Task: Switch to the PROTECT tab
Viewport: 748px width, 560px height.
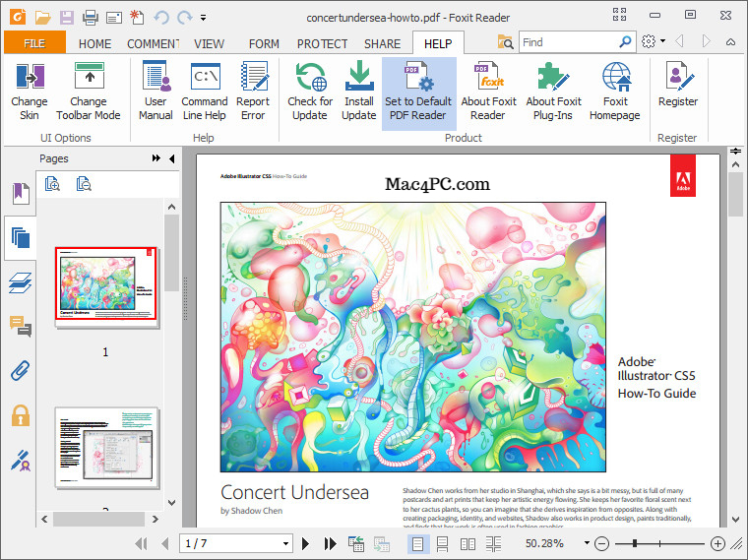Action: pos(323,44)
